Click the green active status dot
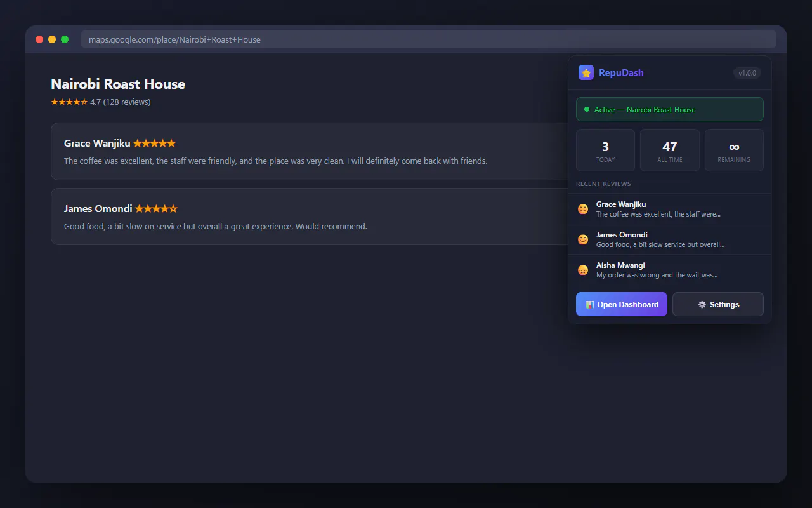Image resolution: width=812 pixels, height=508 pixels. click(587, 109)
